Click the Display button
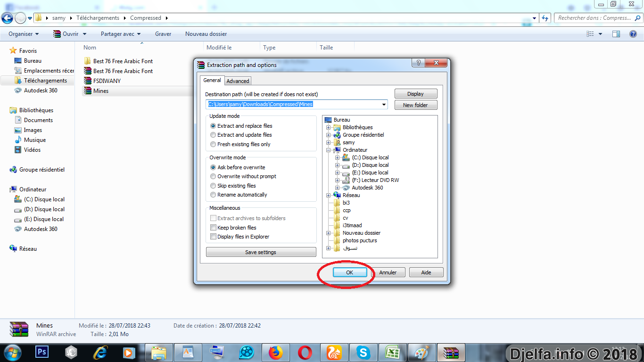This screenshot has width=644, height=362. tap(415, 94)
